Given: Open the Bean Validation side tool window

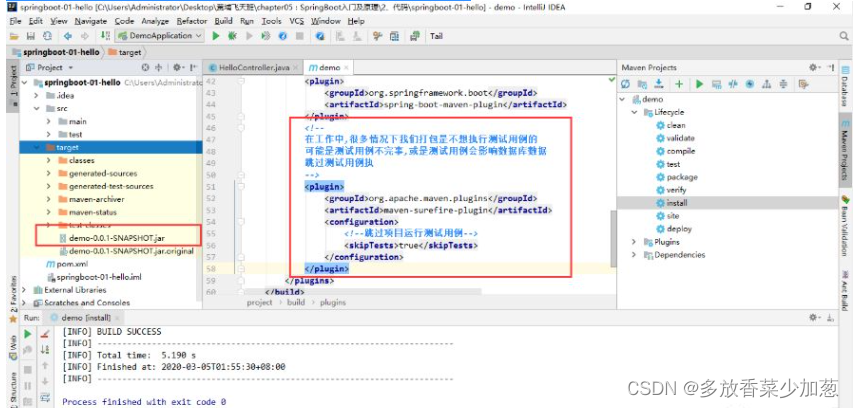Looking at the screenshot, I should click(846, 226).
